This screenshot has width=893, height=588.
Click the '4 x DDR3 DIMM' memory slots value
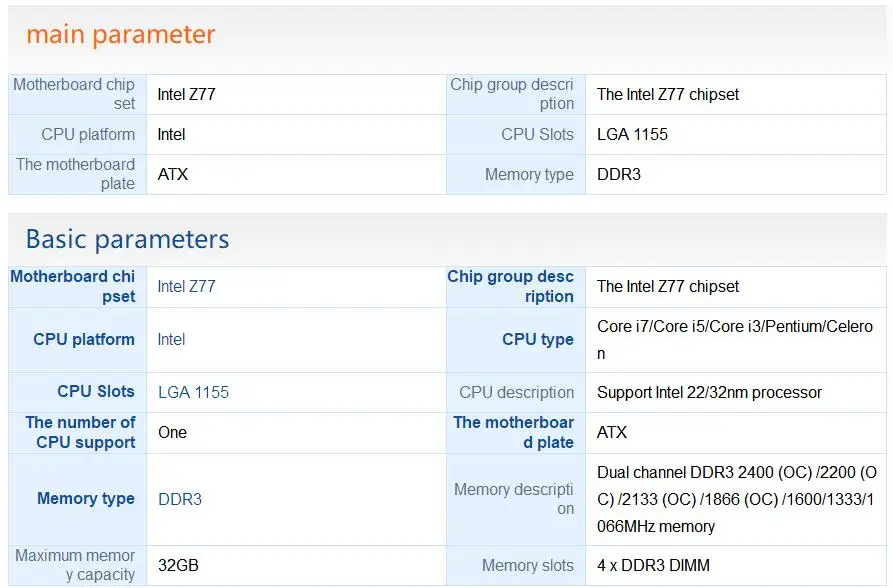coord(653,565)
